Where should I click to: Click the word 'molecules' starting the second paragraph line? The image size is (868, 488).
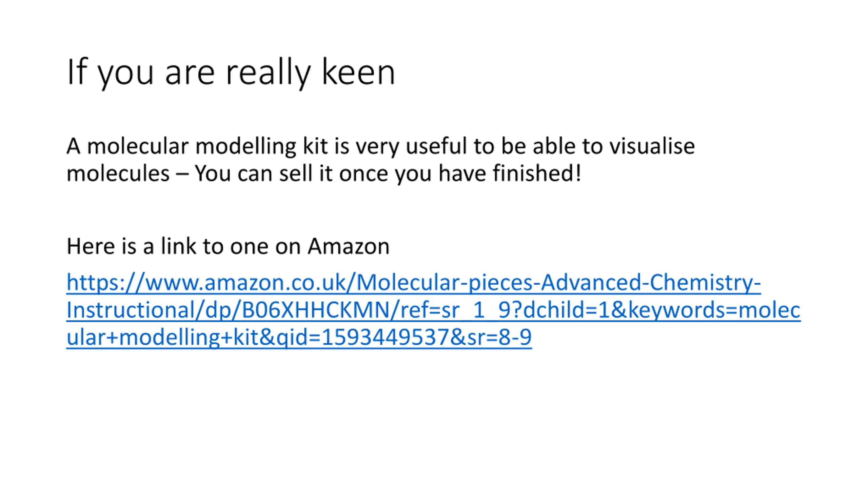(118, 174)
